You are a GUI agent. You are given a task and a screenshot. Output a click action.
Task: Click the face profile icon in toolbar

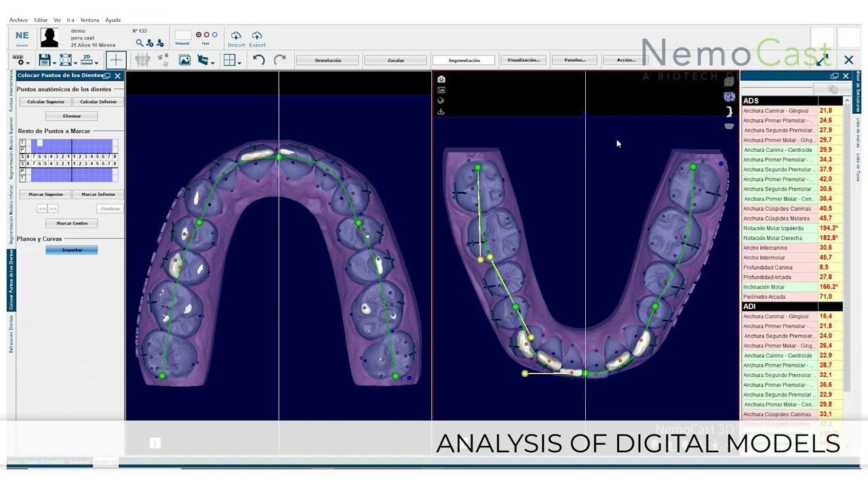coord(163,60)
